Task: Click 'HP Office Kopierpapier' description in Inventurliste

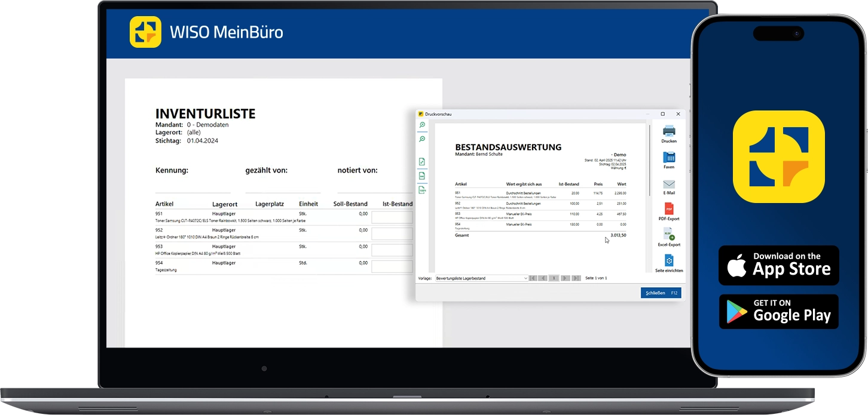Action: 197,253
